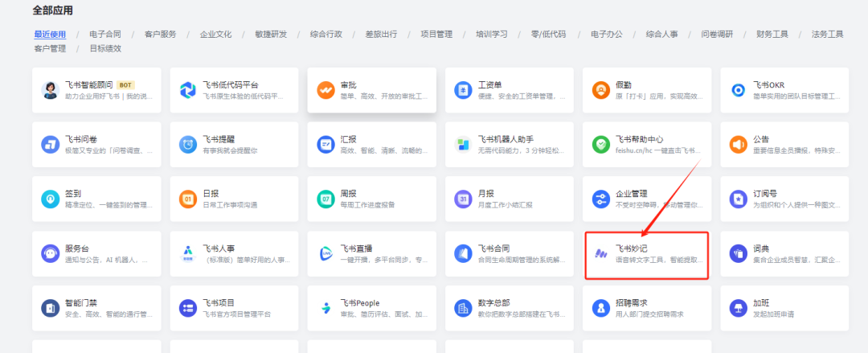Open the 差旅出行 category tab
Screen dimensions: 868x353
click(x=382, y=34)
